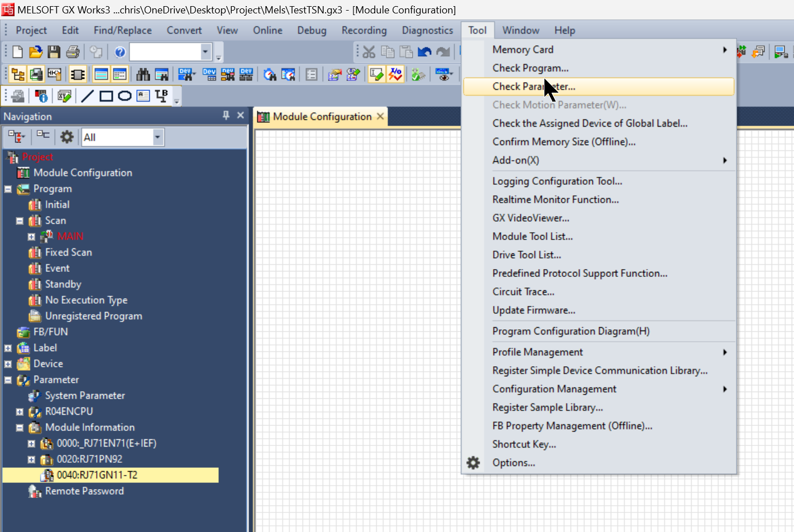Select Options... in the Tool menu
794x532 pixels.
click(599, 463)
